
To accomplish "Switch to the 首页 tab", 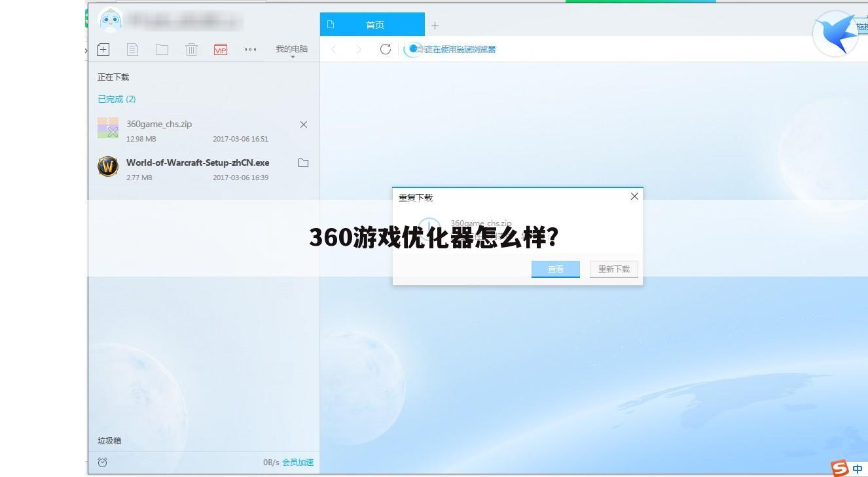I will (x=372, y=25).
